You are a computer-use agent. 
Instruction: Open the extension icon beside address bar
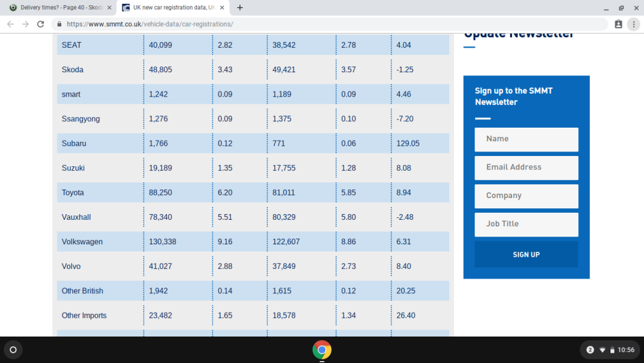pyautogui.click(x=618, y=25)
